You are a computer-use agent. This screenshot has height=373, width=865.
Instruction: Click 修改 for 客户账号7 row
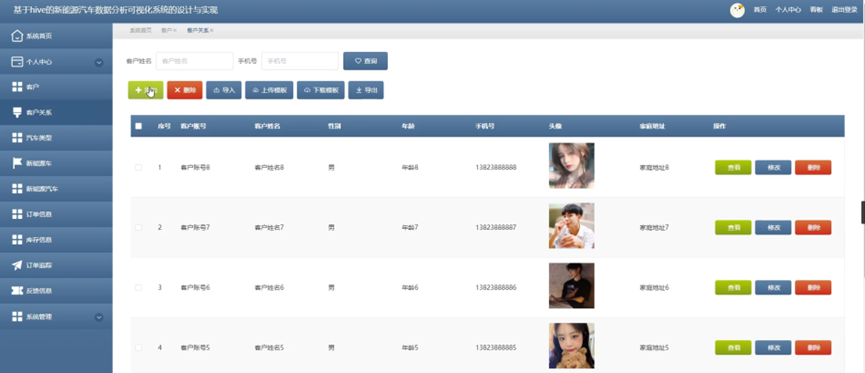pyautogui.click(x=773, y=227)
